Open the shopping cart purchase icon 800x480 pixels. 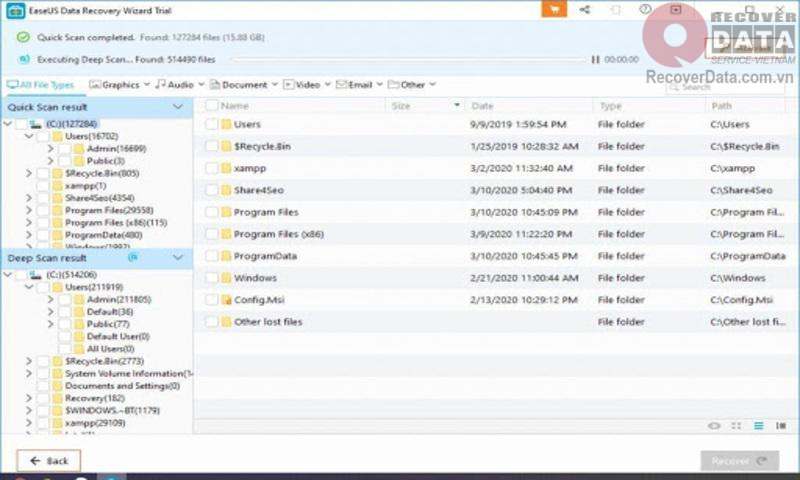(554, 9)
